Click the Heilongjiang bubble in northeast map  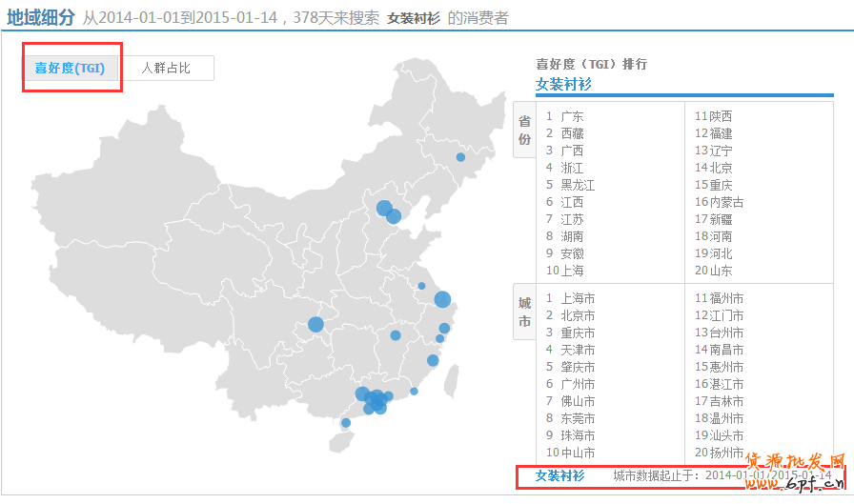(460, 157)
